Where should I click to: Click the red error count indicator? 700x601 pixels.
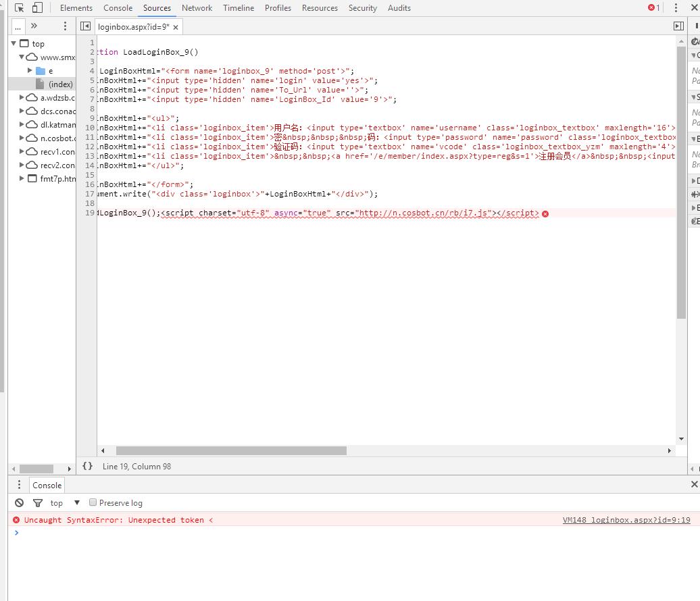tap(654, 7)
